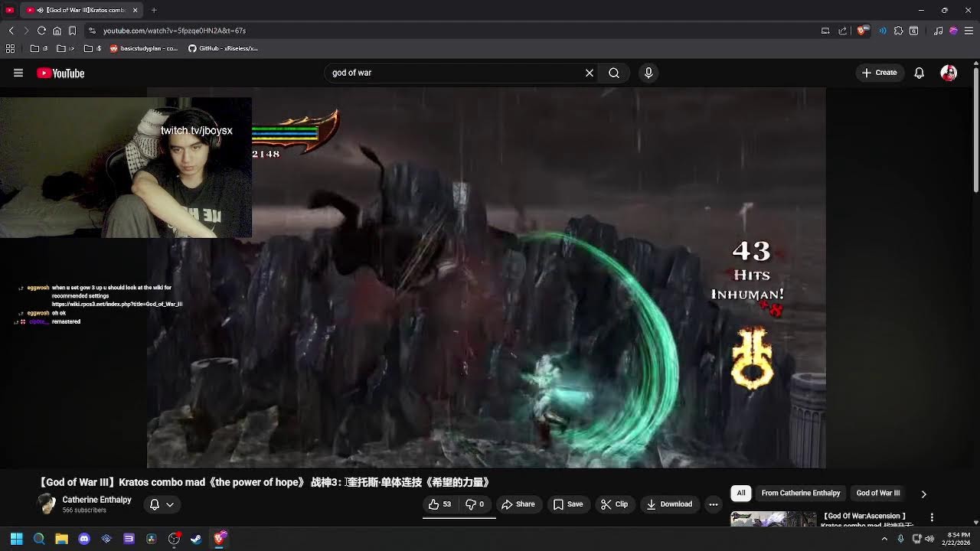Clear the 'god of war' search text

(x=590, y=73)
